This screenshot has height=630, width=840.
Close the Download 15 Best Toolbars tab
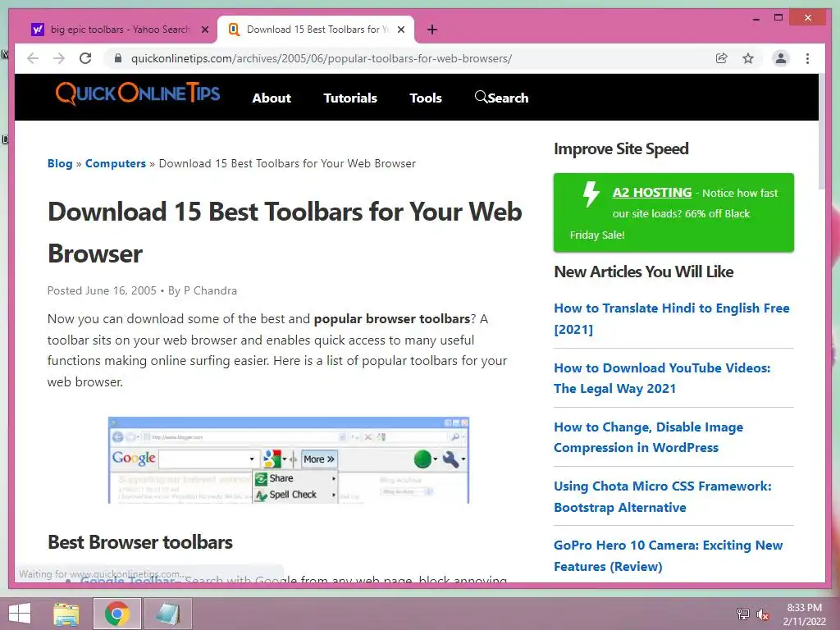coord(400,30)
